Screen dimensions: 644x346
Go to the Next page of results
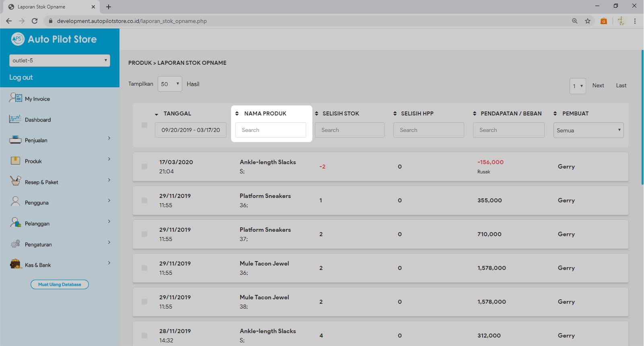pos(598,85)
